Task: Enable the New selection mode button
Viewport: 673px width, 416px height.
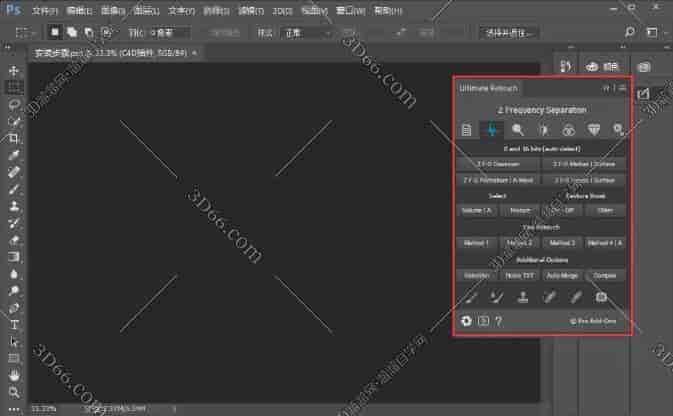Action: [x=56, y=32]
